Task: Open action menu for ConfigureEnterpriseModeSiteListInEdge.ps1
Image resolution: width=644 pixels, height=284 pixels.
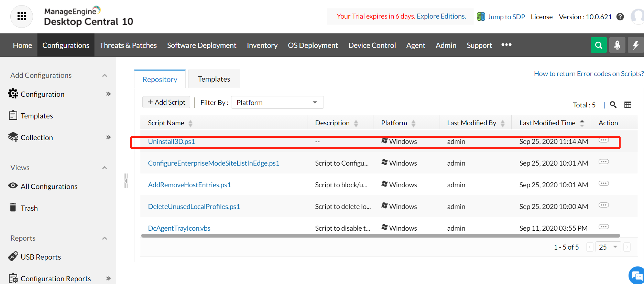Action: (x=604, y=162)
